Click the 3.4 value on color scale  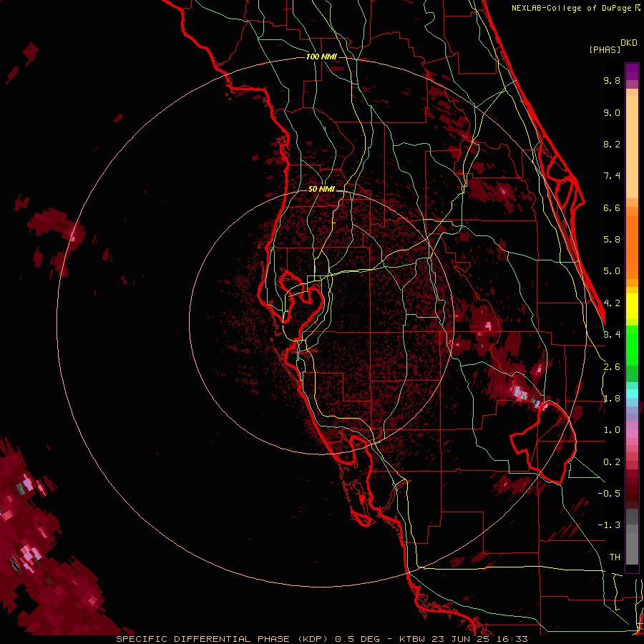coord(612,335)
